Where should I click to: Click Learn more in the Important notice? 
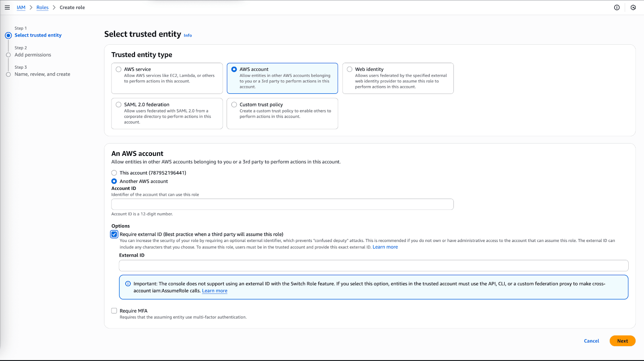215,290
